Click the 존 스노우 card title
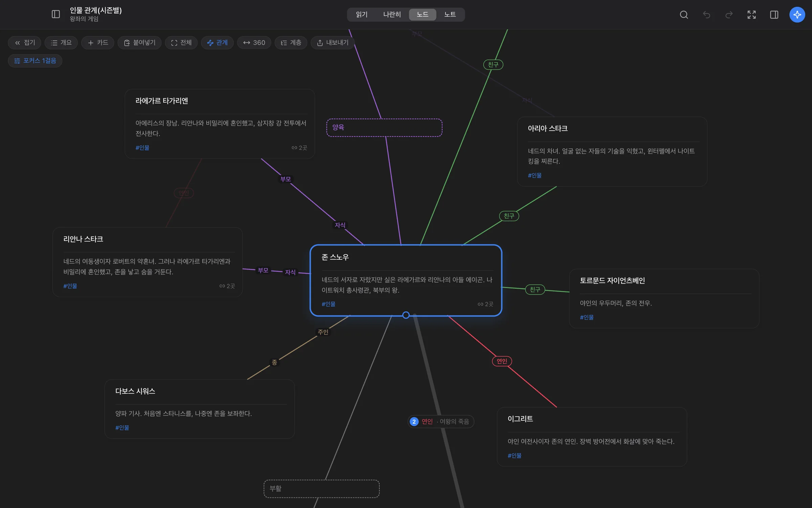 [335, 257]
